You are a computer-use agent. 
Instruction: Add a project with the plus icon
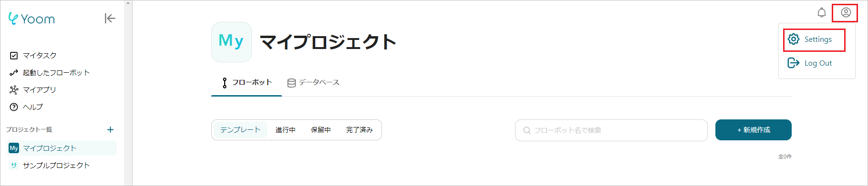110,129
